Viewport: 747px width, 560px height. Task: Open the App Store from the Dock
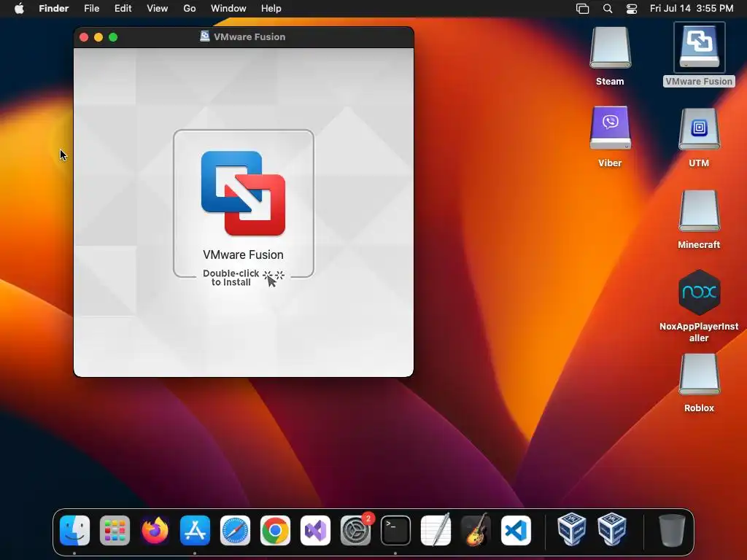195,530
